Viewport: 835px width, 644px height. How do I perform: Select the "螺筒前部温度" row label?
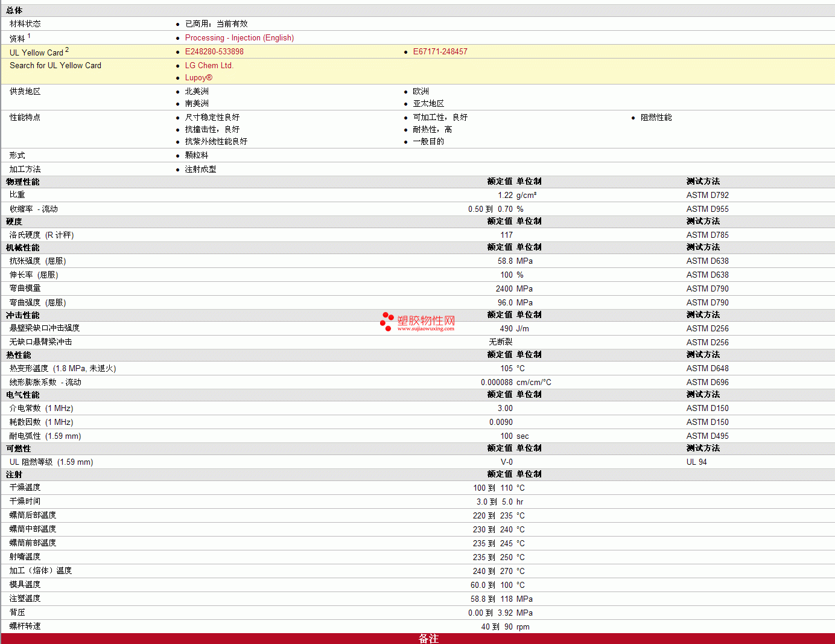[x=33, y=543]
